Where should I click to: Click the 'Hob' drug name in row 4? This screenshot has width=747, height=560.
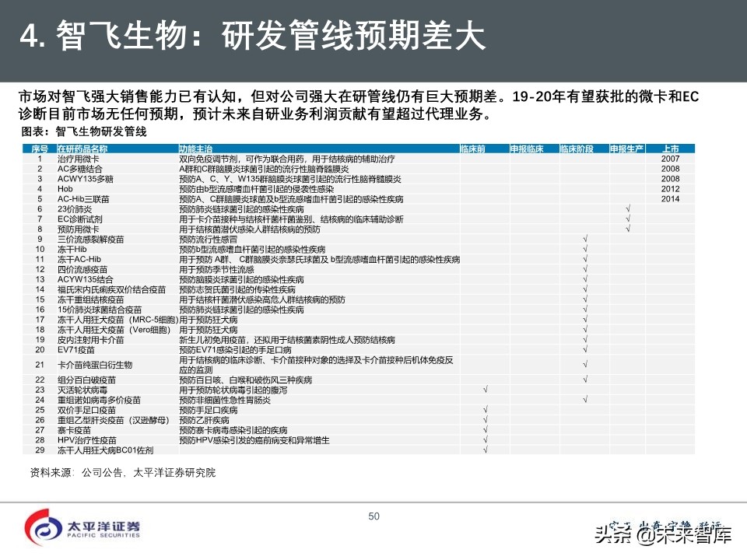[x=65, y=189]
